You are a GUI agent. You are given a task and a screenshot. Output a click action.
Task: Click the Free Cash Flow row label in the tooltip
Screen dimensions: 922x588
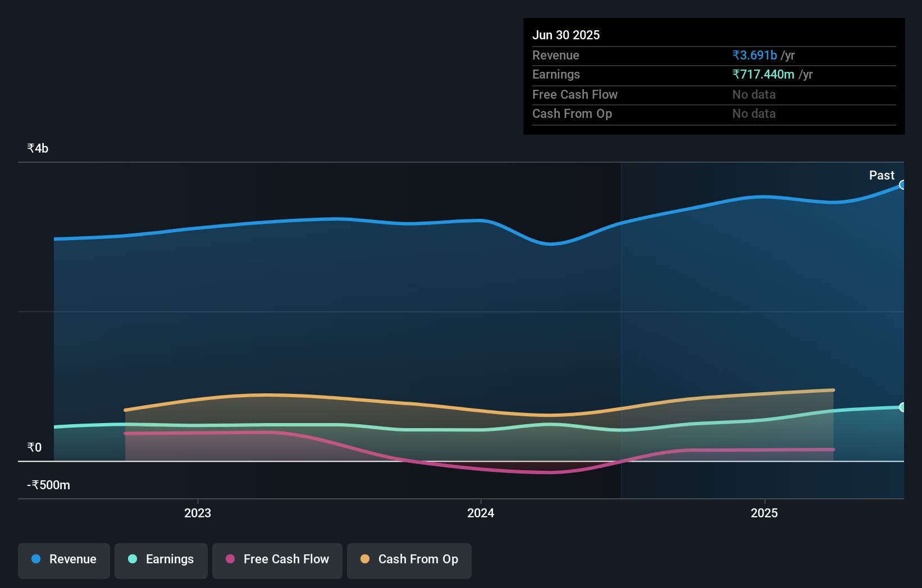(575, 94)
